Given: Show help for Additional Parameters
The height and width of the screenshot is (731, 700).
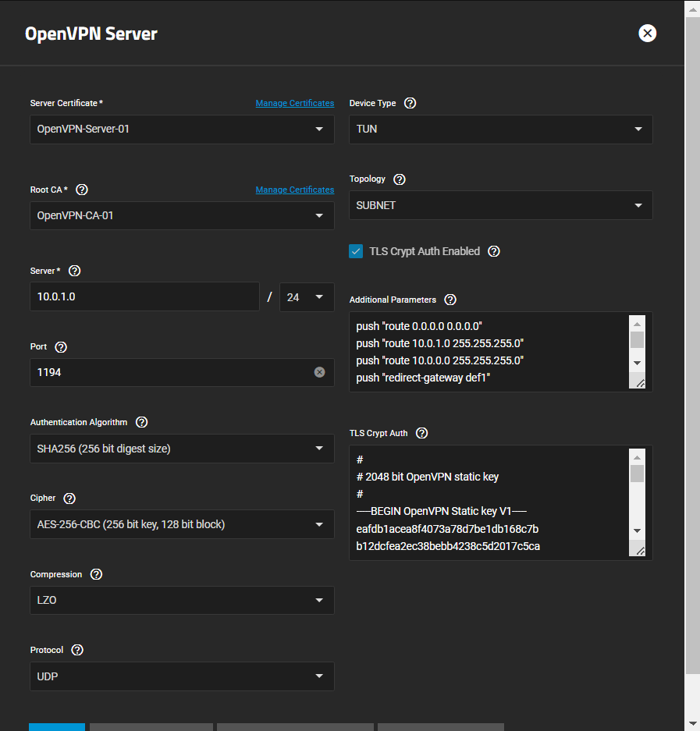Looking at the screenshot, I should coord(450,300).
